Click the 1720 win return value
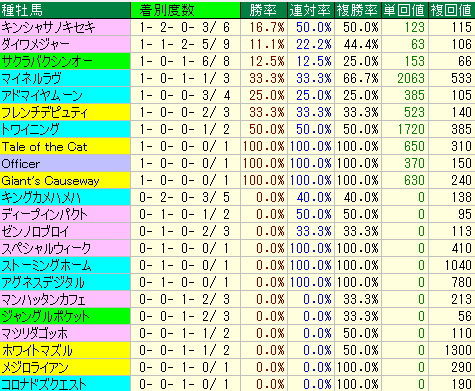The image size is (475, 391). (x=405, y=129)
